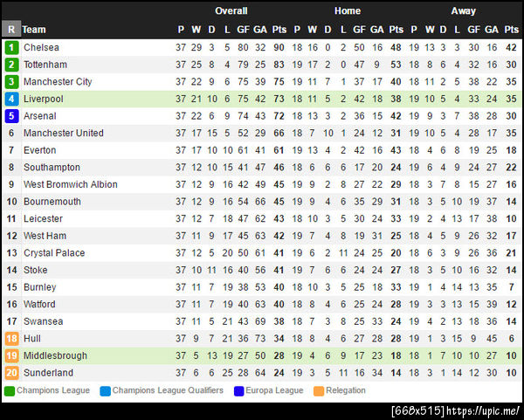Viewport: 524px width, 420px height.
Task: Click the Europa League legend swatch
Action: click(x=239, y=390)
